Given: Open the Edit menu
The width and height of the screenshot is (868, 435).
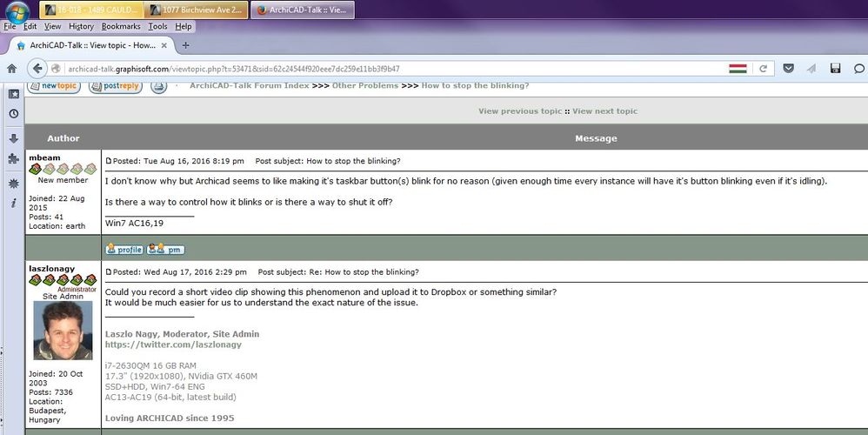Looking at the screenshot, I should click(30, 26).
